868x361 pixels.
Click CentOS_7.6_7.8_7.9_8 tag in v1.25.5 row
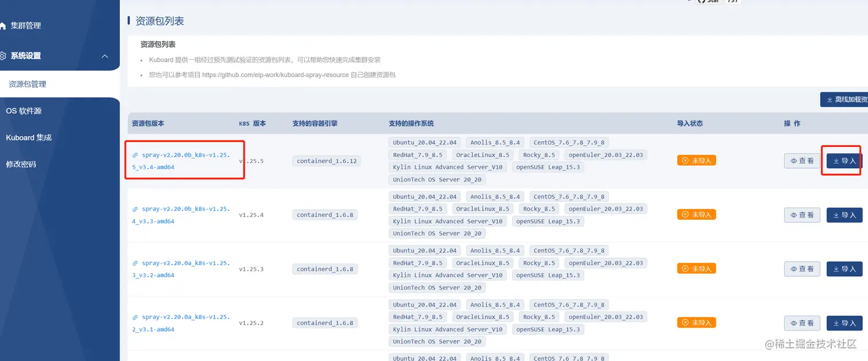point(569,142)
